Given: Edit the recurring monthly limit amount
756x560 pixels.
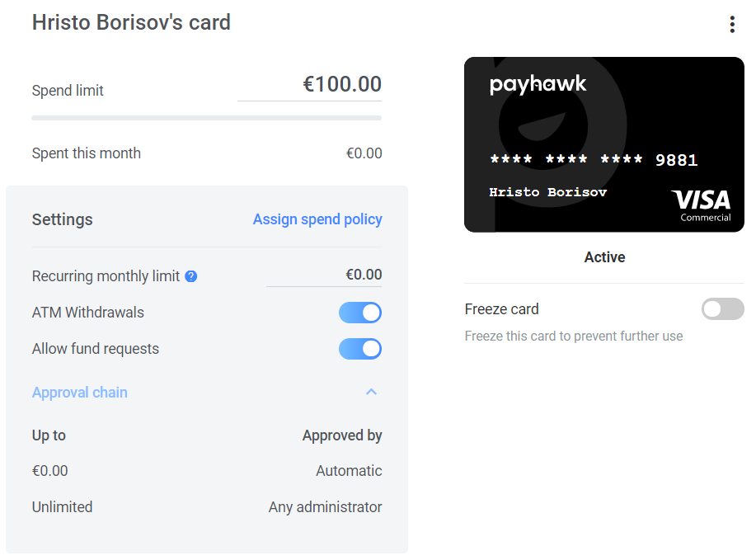Looking at the screenshot, I should click(x=324, y=275).
